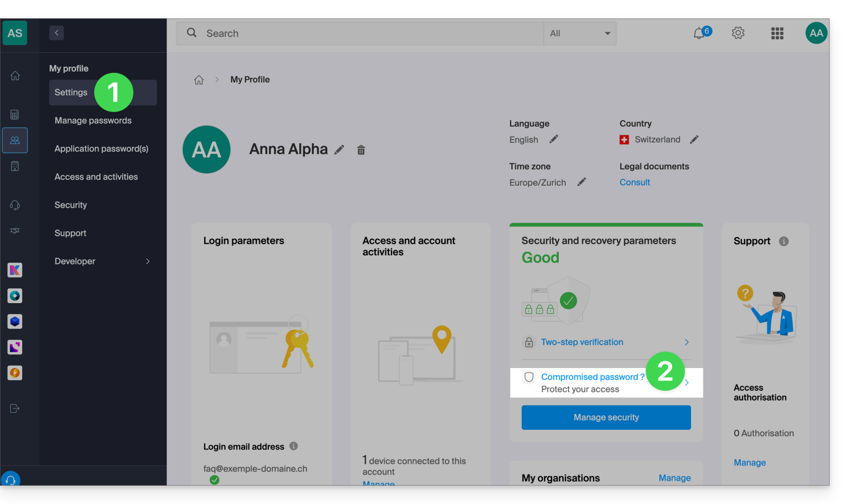Open the home icon in left rail

click(x=15, y=76)
